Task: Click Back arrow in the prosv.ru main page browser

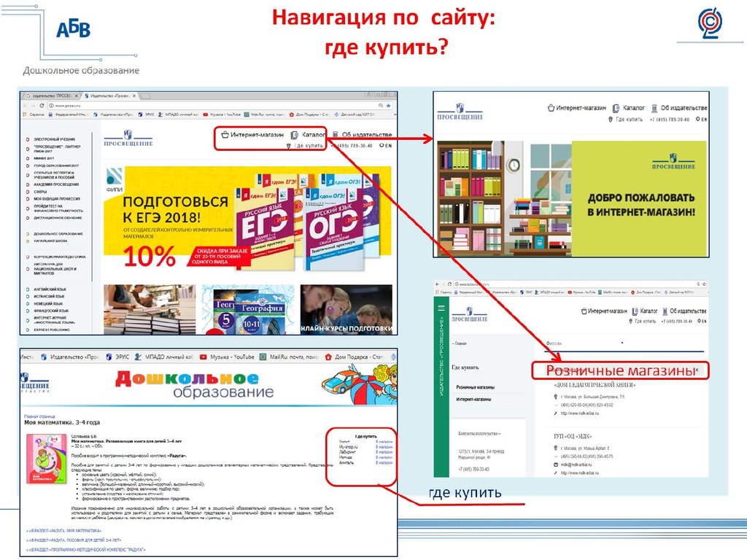Action: click(x=25, y=106)
